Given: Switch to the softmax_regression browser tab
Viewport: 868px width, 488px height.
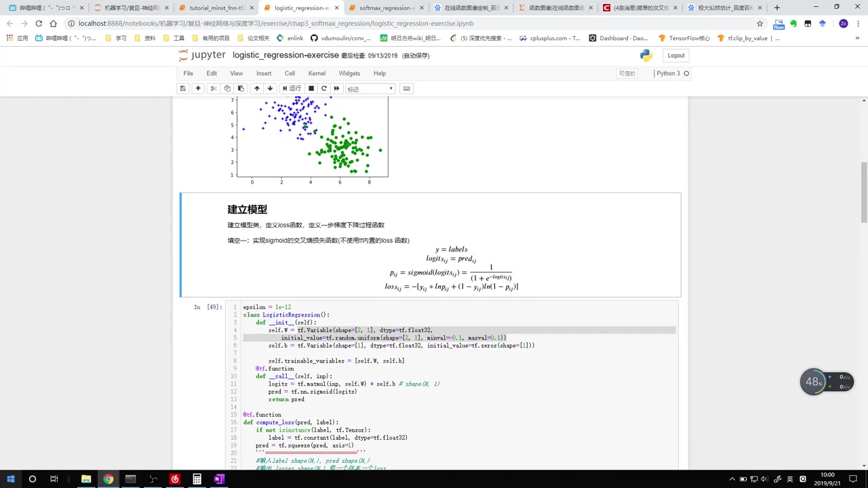Looking at the screenshot, I should (387, 7).
